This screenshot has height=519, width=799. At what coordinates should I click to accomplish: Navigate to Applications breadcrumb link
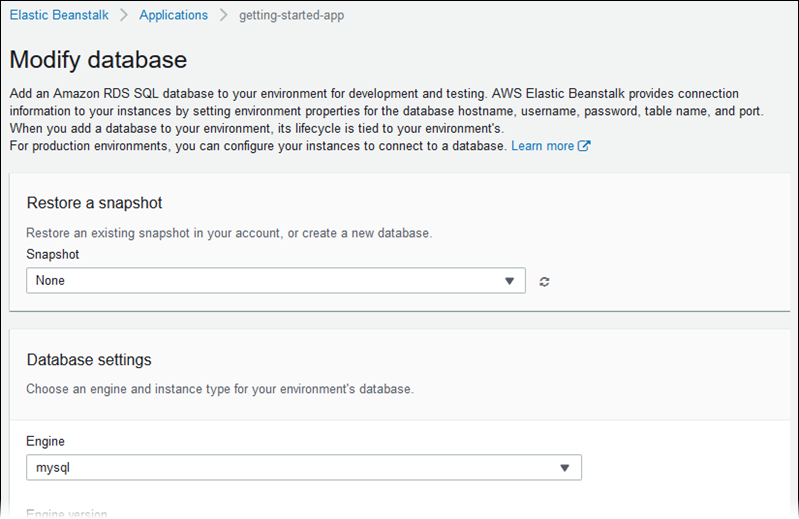(174, 15)
